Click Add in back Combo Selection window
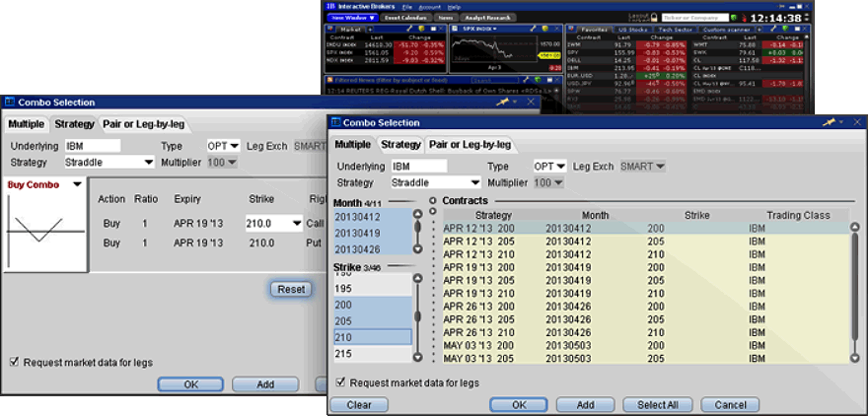 point(265,383)
